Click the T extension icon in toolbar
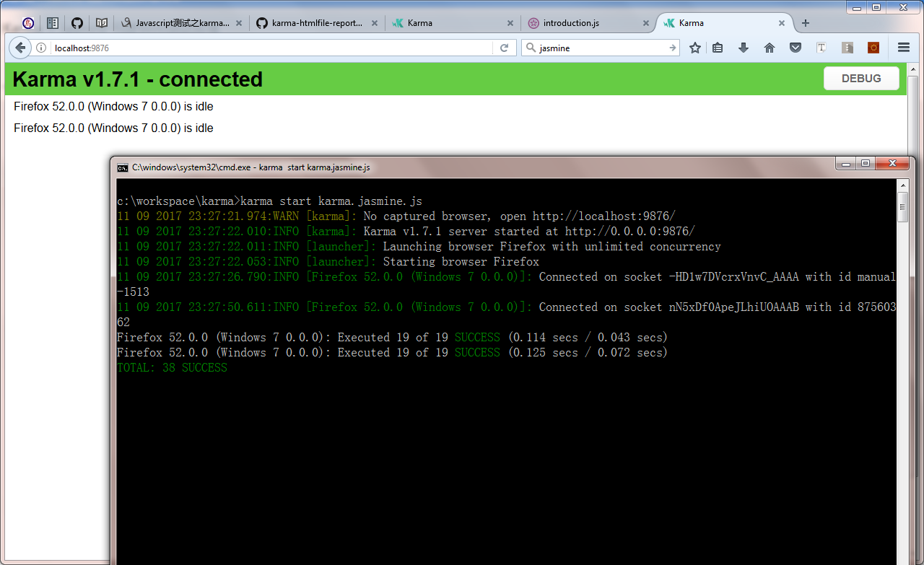 coord(821,48)
